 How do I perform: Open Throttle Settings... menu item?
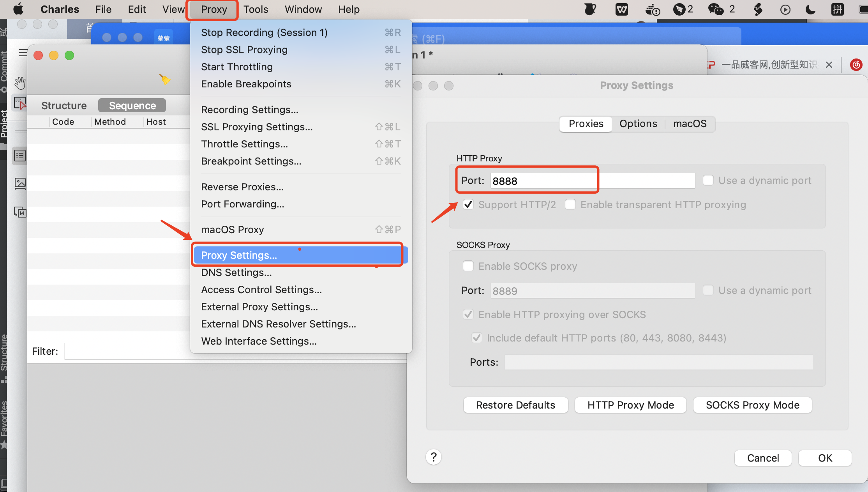[x=301, y=144]
